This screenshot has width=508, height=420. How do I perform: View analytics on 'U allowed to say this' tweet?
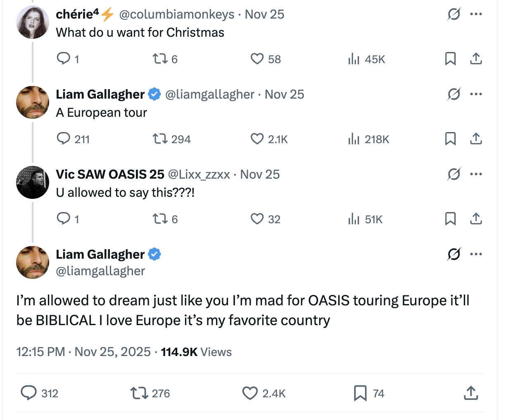(x=354, y=219)
